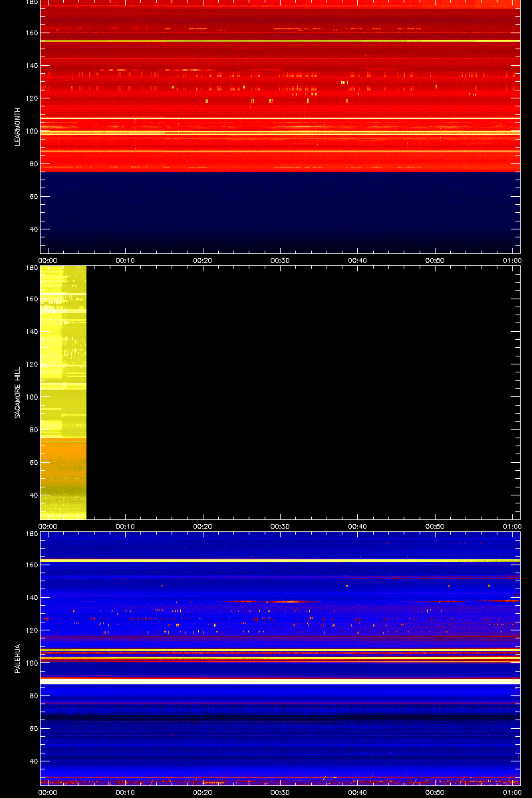
Task: Click 00:10 time label below Sagamore Hill plot
Action: [126, 526]
